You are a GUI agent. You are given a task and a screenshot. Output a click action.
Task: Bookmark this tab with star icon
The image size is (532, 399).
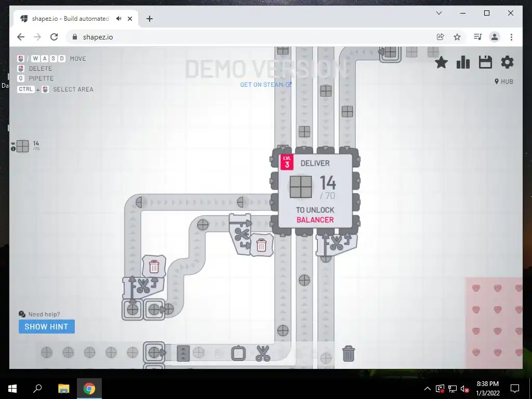point(457,37)
